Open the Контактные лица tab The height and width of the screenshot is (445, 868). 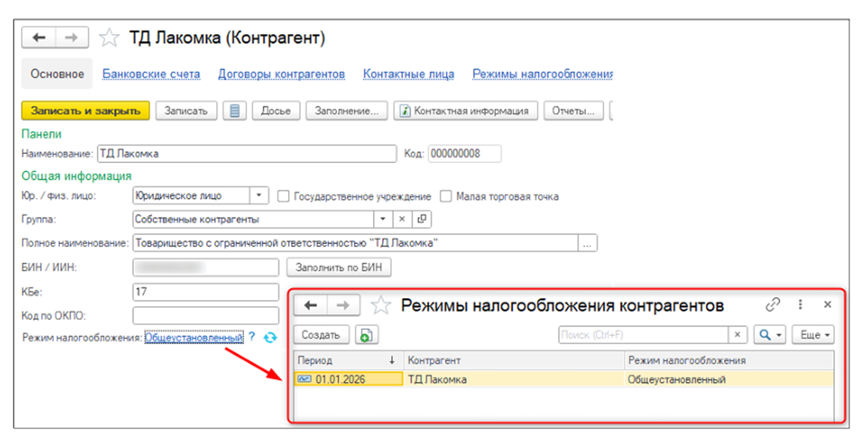tap(409, 74)
